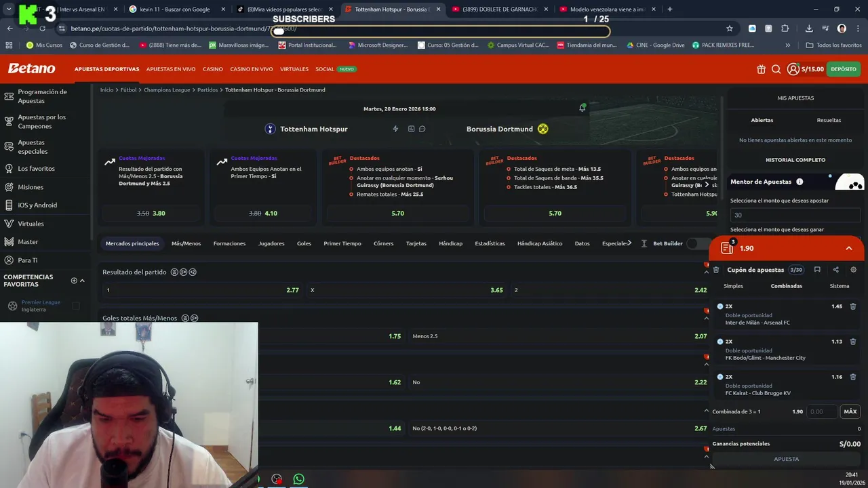Open the Chrome apps grid in bookmarks bar

tap(9, 45)
